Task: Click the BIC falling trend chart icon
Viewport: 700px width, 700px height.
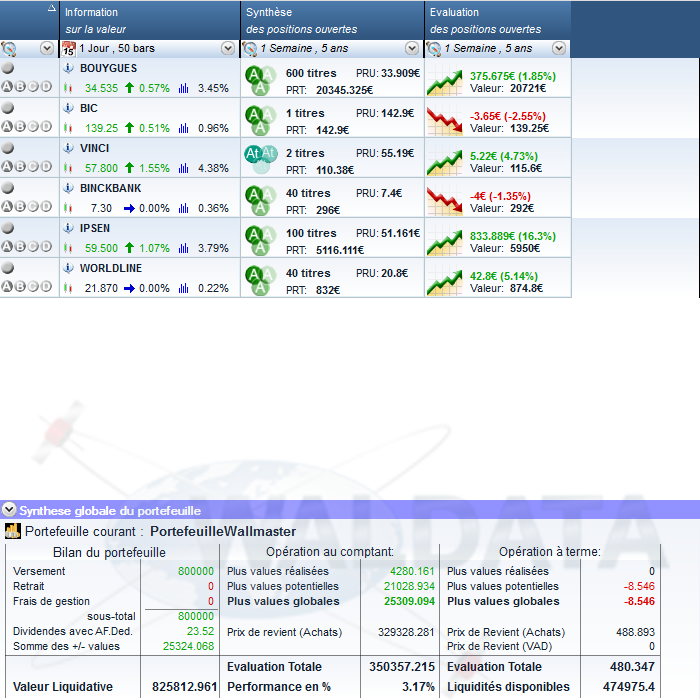Action: [x=445, y=121]
